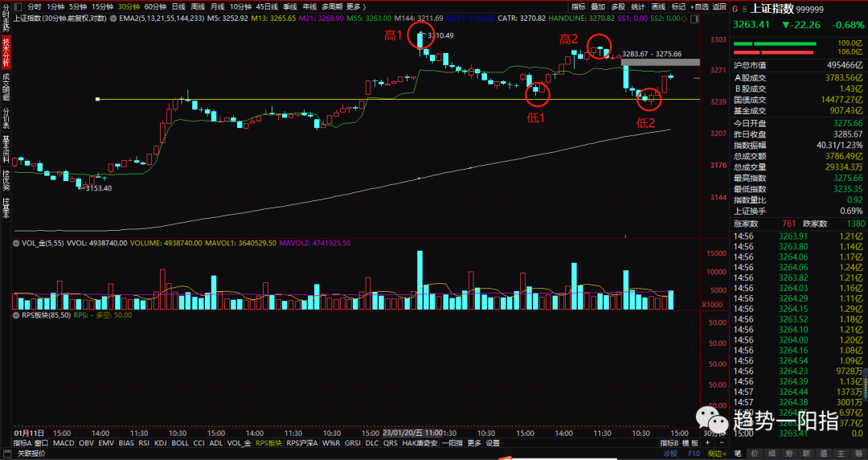Open the 诊股 diagnosis link

point(670,454)
